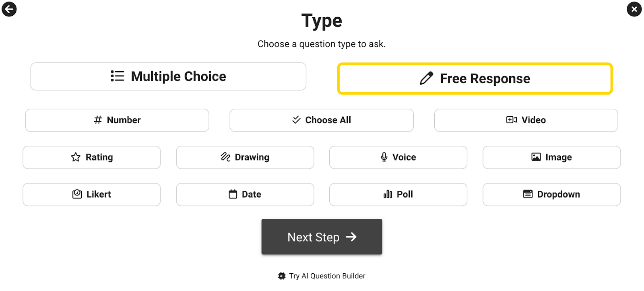Select the Multiple Choice list icon
Image resolution: width=644 pixels, height=291 pixels.
(x=118, y=76)
